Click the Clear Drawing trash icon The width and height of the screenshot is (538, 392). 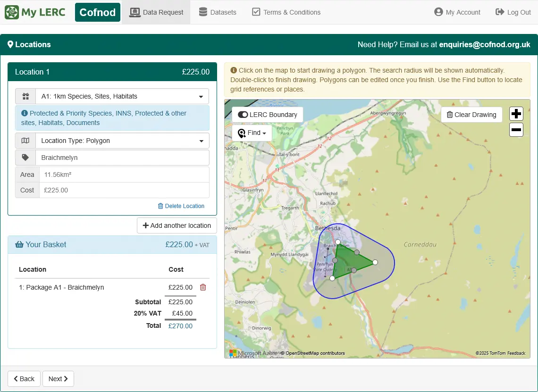[451, 114]
